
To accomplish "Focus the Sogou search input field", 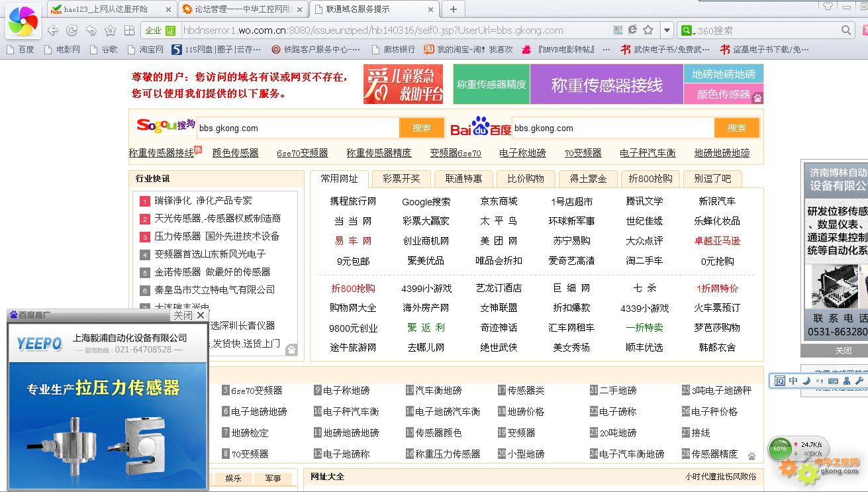I will pos(298,128).
